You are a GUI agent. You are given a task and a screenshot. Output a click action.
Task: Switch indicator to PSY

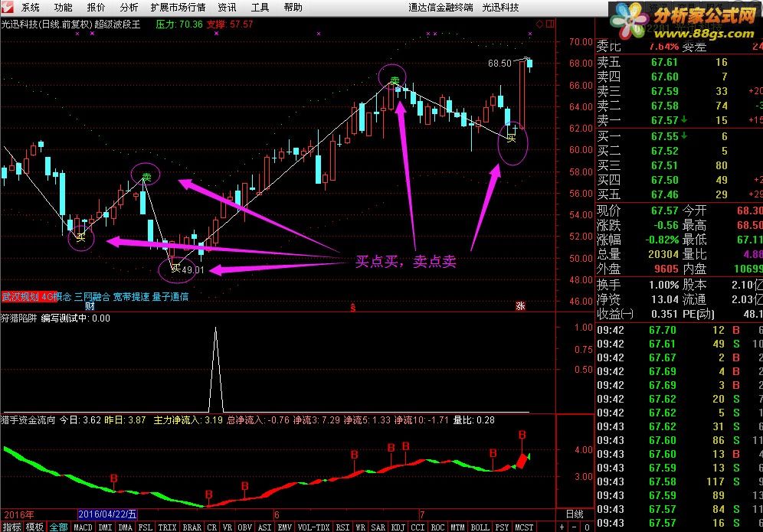point(503,527)
